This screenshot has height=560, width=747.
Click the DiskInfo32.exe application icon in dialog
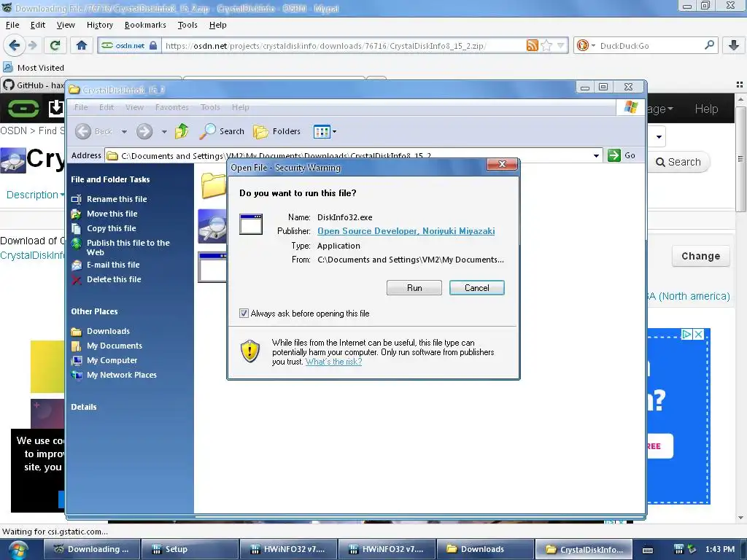coord(251,225)
